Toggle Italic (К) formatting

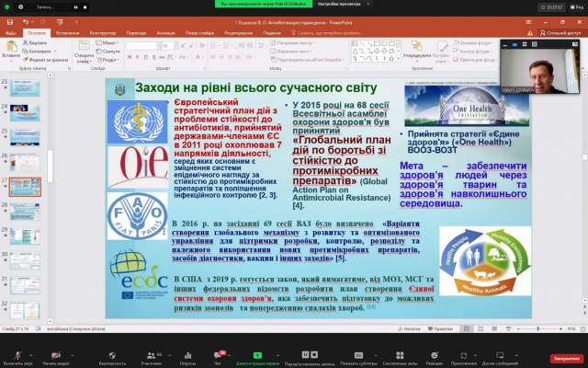click(x=137, y=57)
